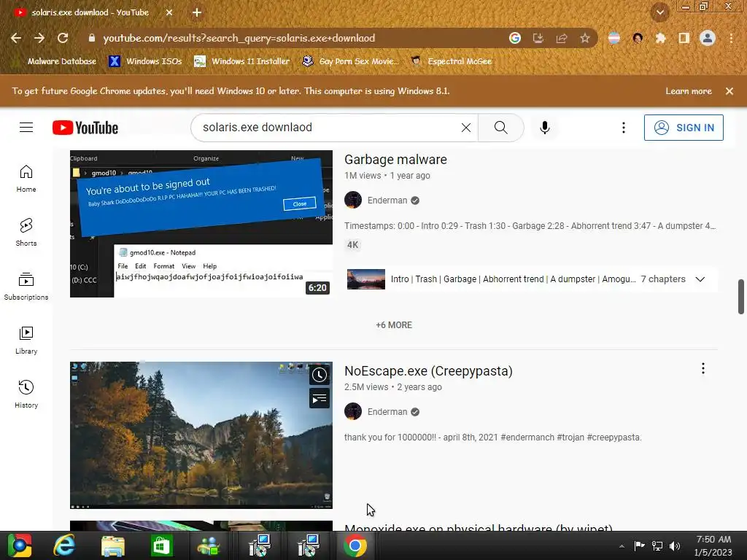Click the Google icon in address bar
Image resolution: width=747 pixels, height=560 pixels.
pos(515,38)
